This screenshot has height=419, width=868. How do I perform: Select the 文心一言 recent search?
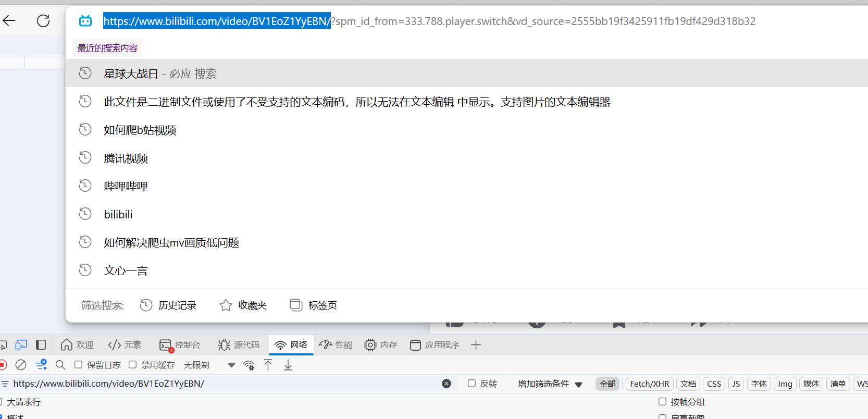tap(467, 270)
